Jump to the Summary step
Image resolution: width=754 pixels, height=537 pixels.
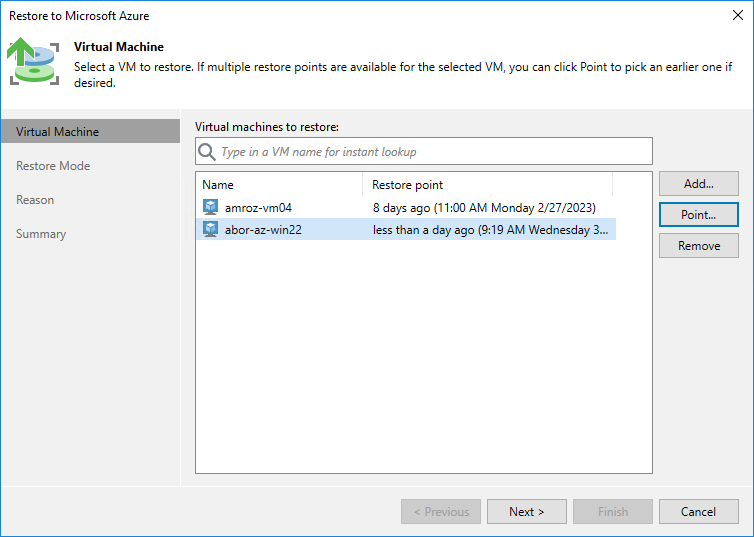click(x=41, y=234)
